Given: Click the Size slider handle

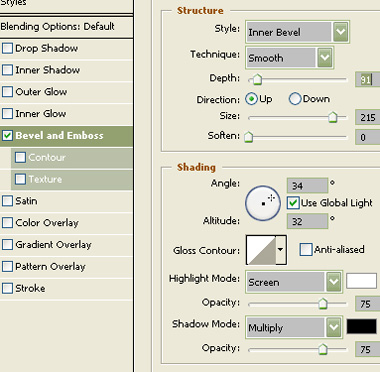Looking at the screenshot, I should 332,117.
